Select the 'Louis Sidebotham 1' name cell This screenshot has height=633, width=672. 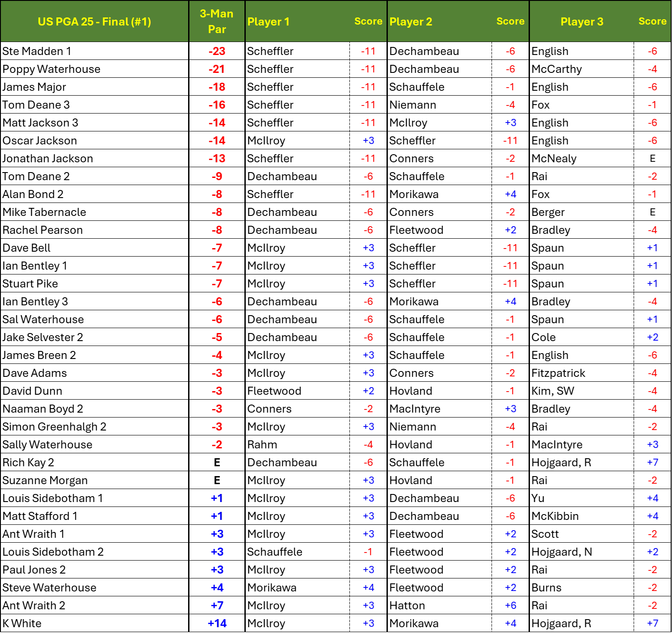click(x=94, y=498)
